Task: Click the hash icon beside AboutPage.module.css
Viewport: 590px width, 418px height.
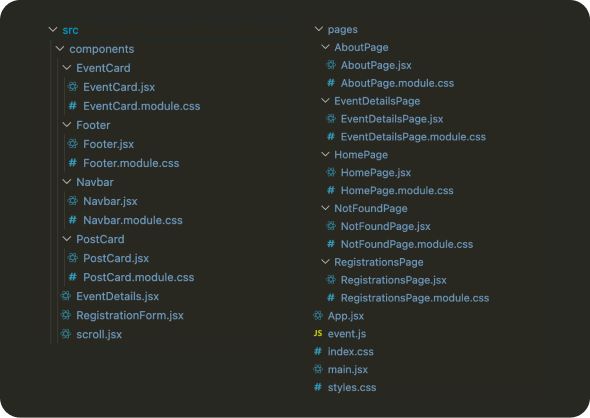Action: coord(331,83)
